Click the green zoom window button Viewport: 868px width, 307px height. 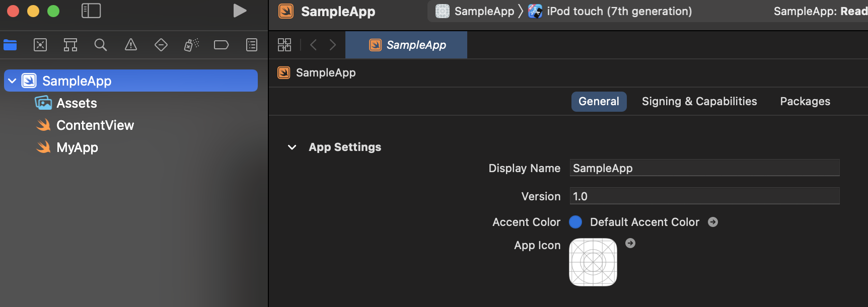click(53, 11)
